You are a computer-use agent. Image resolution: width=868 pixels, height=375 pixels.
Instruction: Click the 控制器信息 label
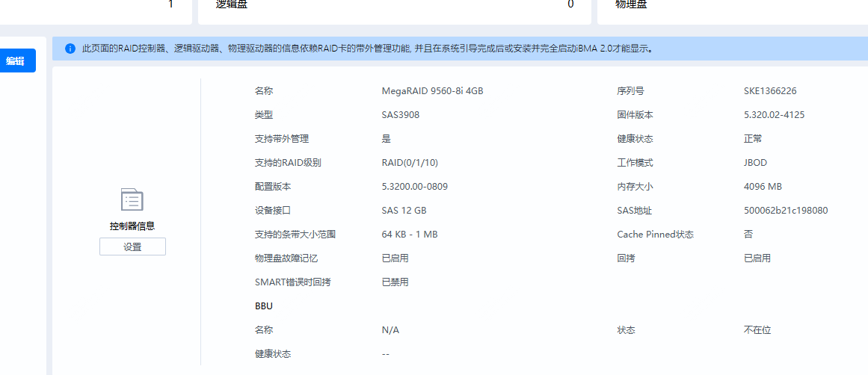coord(132,226)
